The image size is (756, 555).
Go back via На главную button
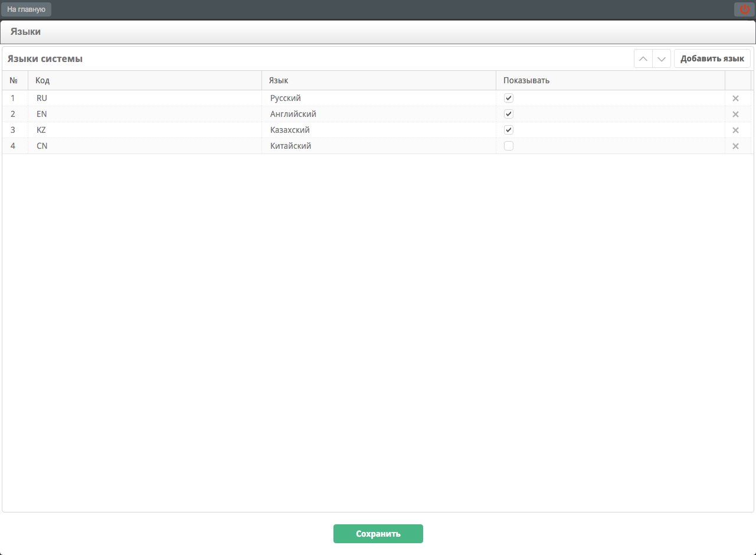(x=26, y=9)
